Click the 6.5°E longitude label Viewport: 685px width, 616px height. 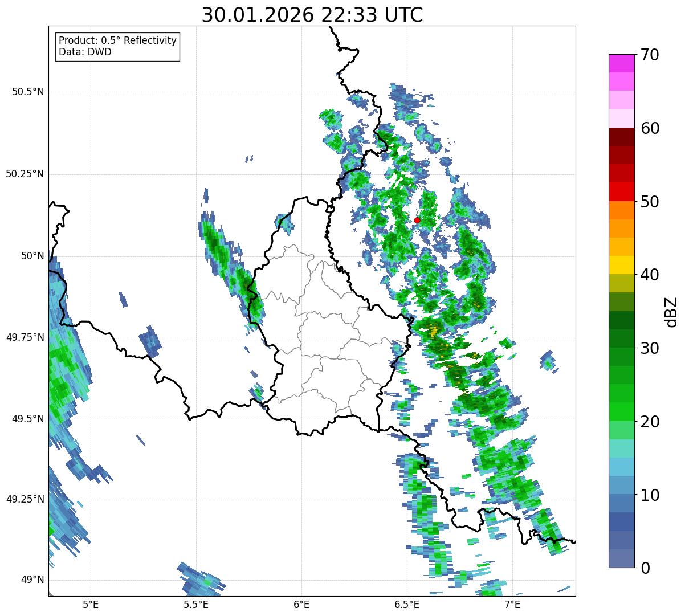(407, 605)
